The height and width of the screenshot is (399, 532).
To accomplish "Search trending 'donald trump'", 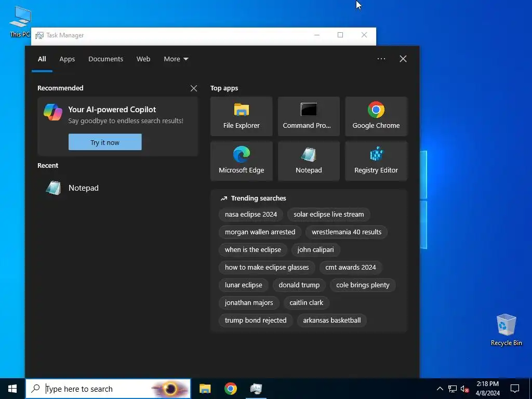I will (x=299, y=285).
